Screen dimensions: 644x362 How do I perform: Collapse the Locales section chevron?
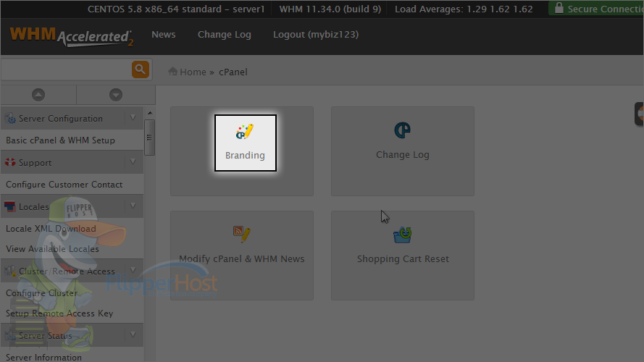click(133, 206)
